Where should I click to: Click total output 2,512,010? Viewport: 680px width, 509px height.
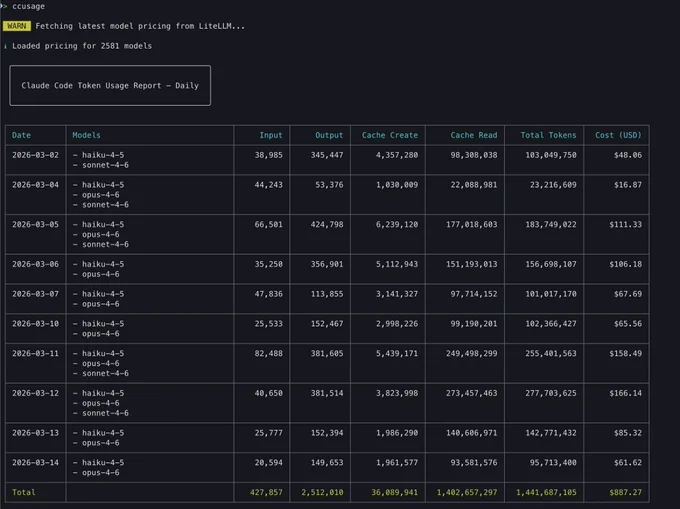(322, 493)
